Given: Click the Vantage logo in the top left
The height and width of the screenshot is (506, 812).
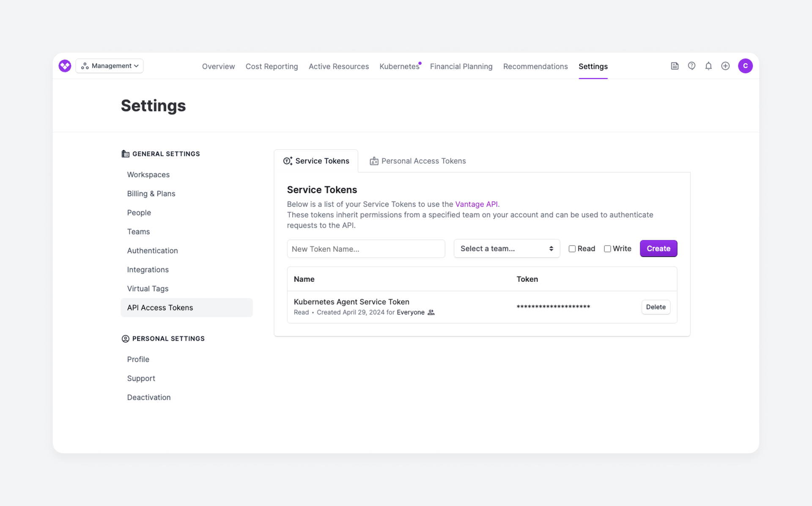Looking at the screenshot, I should (x=65, y=66).
